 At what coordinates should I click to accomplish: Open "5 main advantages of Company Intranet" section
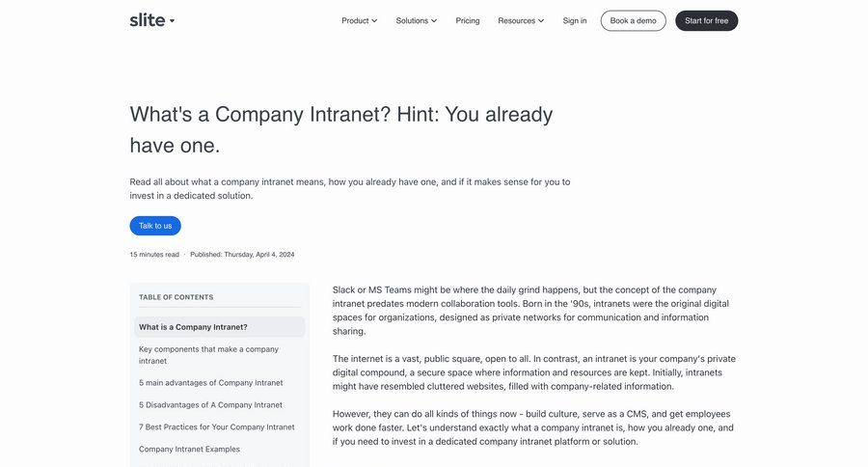[x=210, y=383]
